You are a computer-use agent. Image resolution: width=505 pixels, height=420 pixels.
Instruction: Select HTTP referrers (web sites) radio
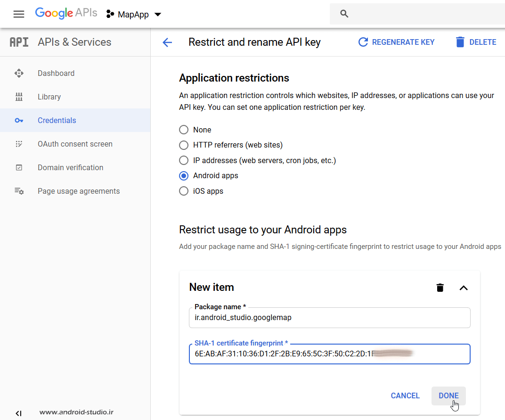[x=184, y=145]
